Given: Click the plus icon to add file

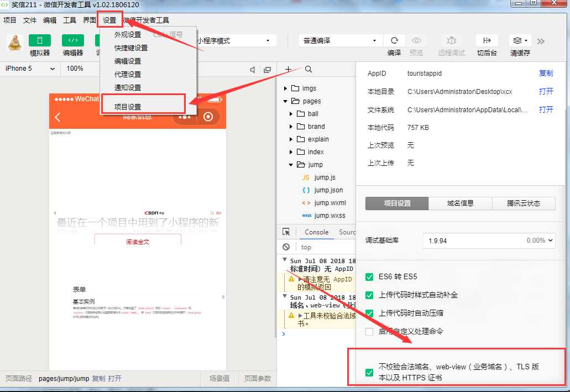Looking at the screenshot, I should click(x=288, y=69).
